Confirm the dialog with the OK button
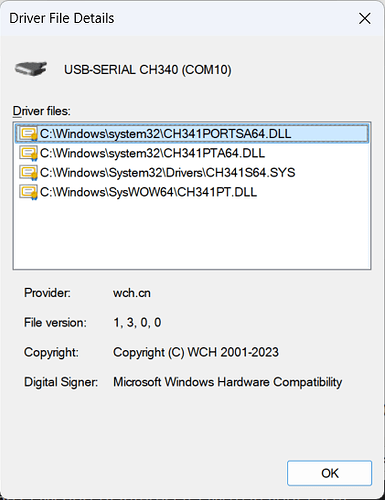Screen dimensions: 385x500 329,473
